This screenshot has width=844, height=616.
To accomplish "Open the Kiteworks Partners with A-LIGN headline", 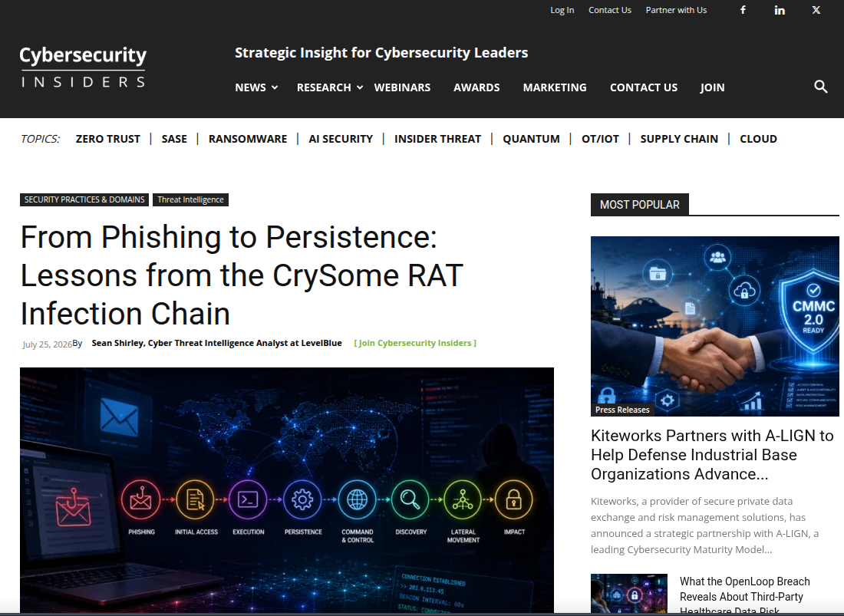I will [712, 455].
